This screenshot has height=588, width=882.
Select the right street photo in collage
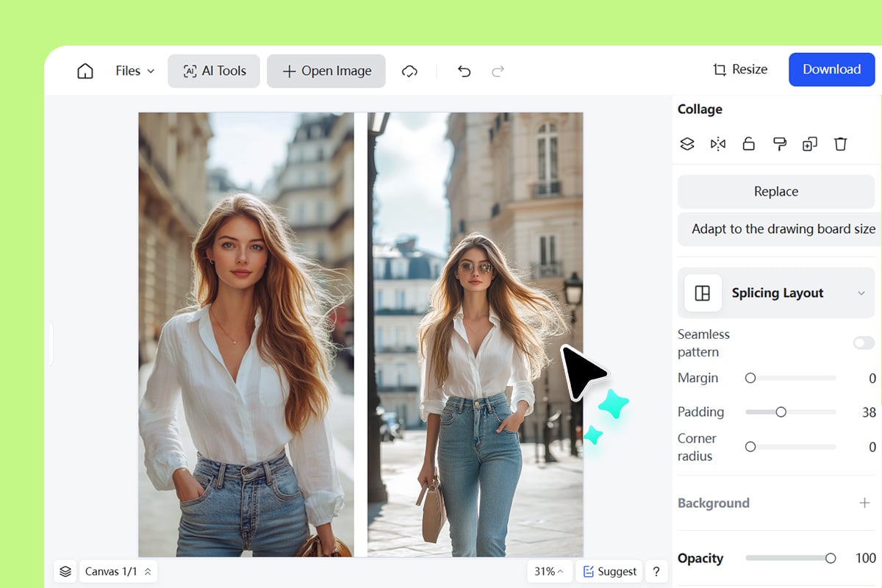click(476, 334)
